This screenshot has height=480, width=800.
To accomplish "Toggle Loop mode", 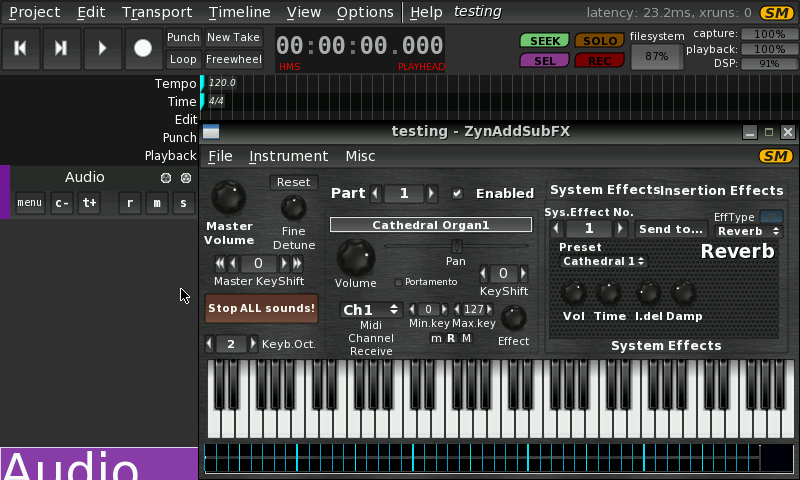I will 183,59.
